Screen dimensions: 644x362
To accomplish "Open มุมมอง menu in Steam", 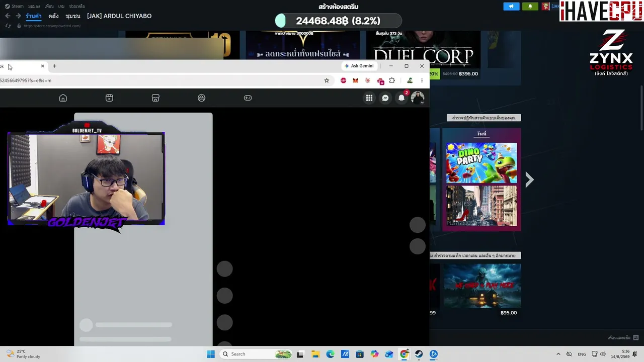I will pos(34,7).
